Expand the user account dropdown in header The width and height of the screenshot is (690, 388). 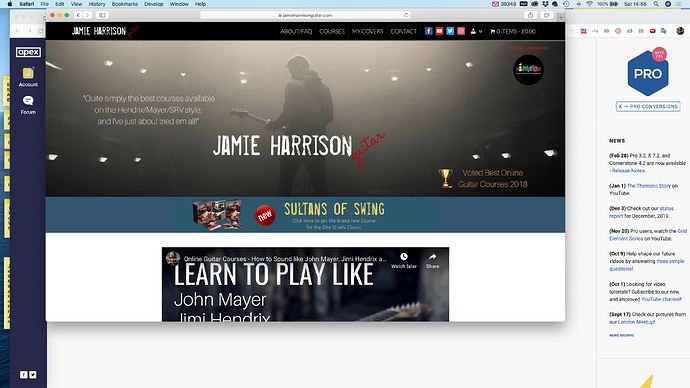coord(476,31)
